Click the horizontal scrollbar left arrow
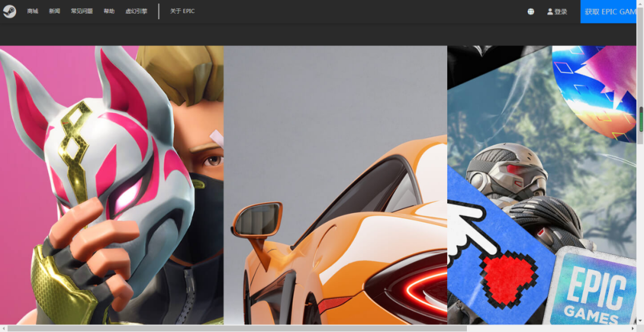644x332 pixels. point(4,328)
